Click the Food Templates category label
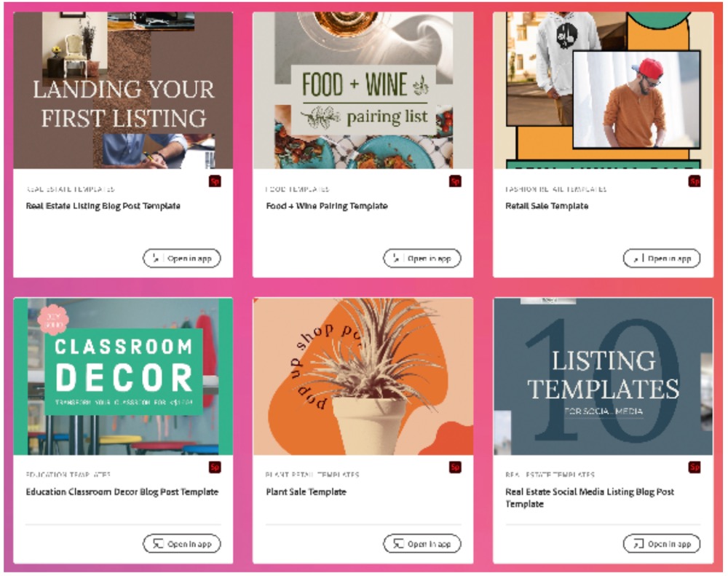The image size is (728, 576). click(x=297, y=189)
